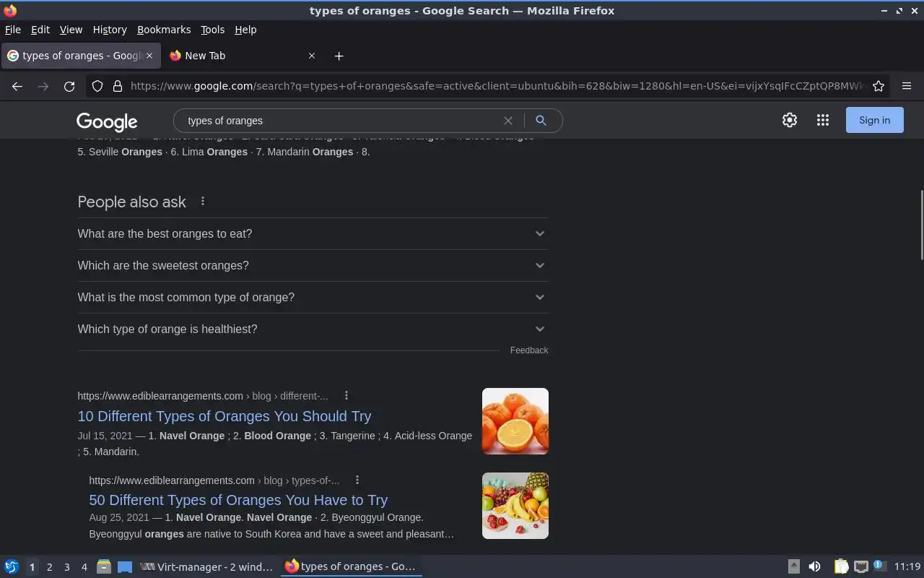The width and height of the screenshot is (924, 578).
Task: Open options for '50 Different Types' result
Action: (x=357, y=480)
